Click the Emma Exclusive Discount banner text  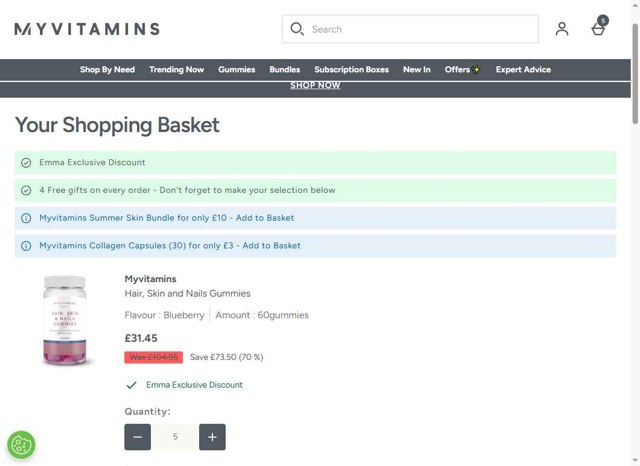92,162
